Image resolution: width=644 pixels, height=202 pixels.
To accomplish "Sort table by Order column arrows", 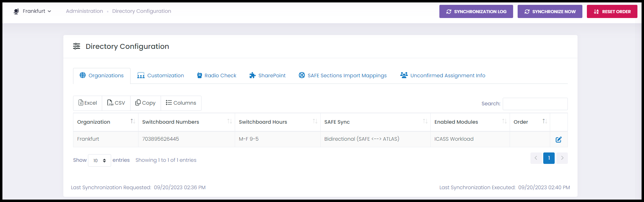I will tap(545, 121).
